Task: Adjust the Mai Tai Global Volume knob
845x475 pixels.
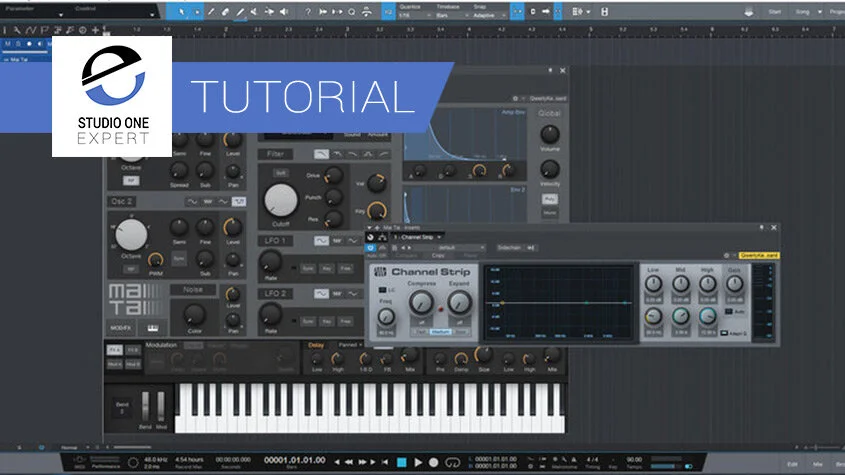Action: pyautogui.click(x=549, y=134)
